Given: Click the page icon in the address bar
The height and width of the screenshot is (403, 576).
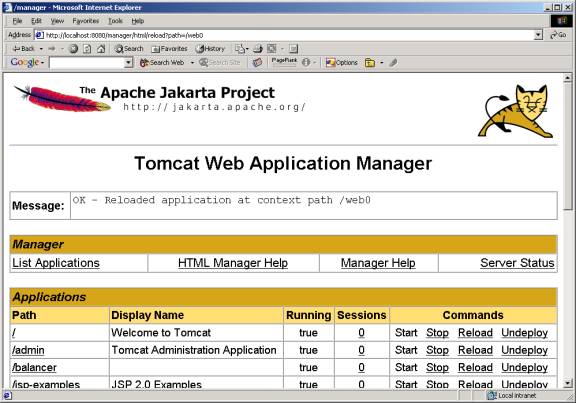Looking at the screenshot, I should pos(39,35).
